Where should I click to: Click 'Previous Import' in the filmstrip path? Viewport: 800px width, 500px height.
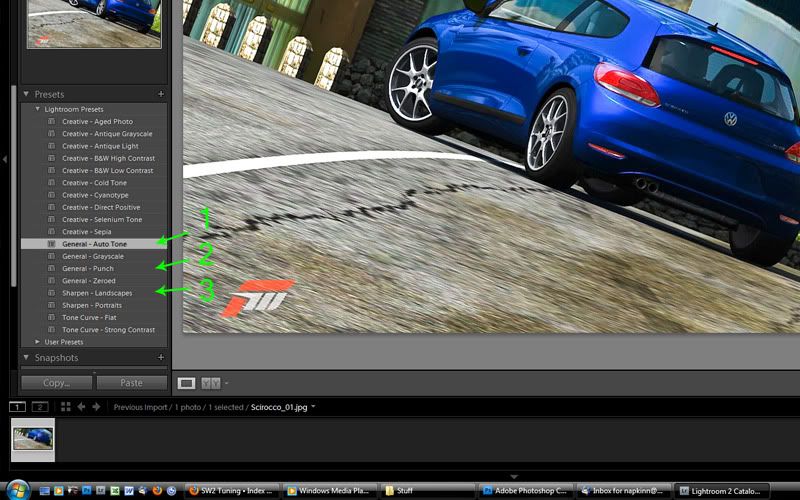140,407
